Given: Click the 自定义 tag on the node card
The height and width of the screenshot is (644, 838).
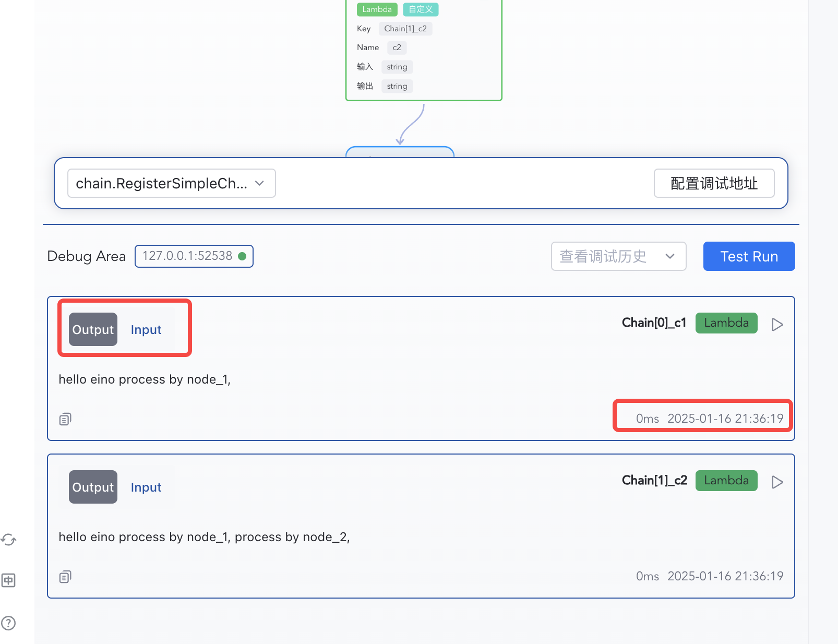Looking at the screenshot, I should click(x=421, y=9).
